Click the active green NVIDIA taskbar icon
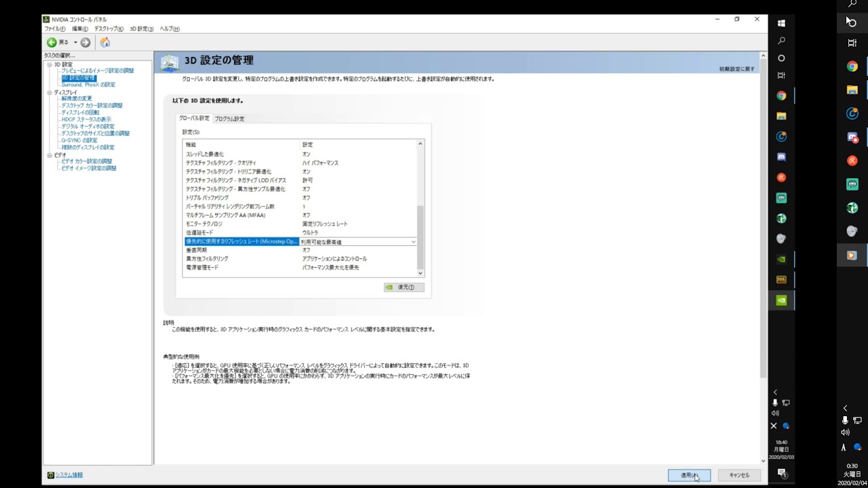 coord(781,300)
